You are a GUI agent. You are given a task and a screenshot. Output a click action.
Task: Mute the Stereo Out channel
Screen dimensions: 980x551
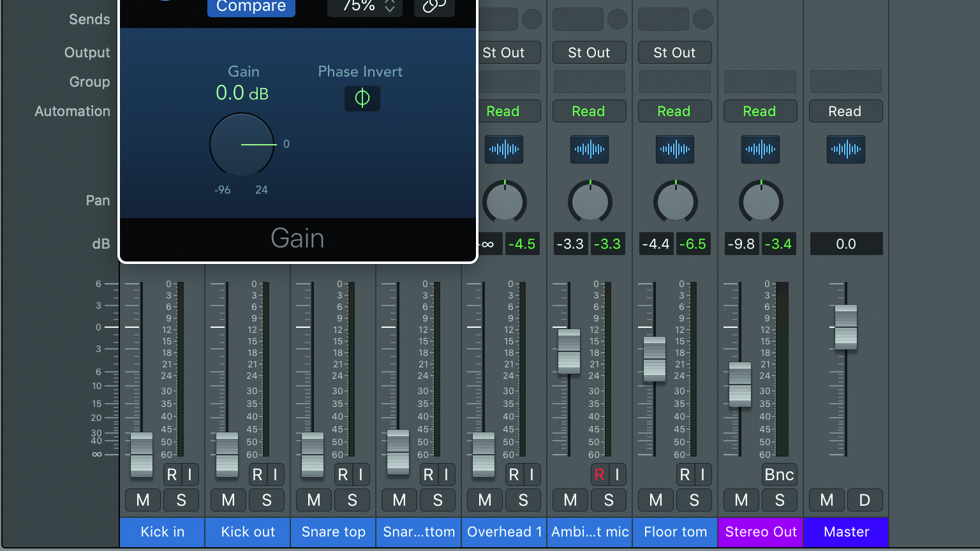741,500
